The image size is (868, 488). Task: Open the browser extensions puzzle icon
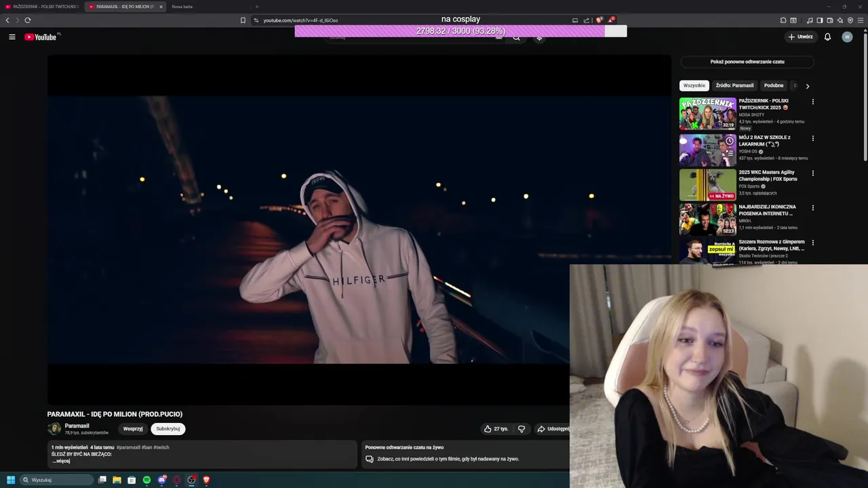[783, 20]
